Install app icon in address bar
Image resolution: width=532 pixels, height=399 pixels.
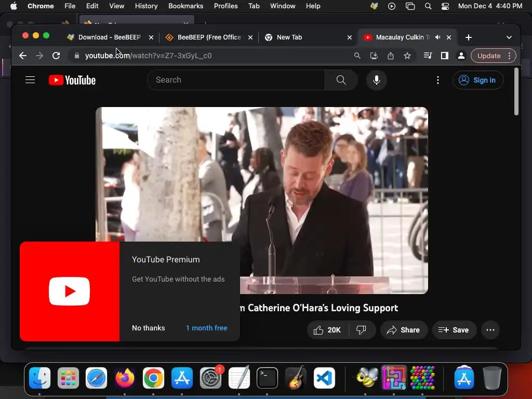pos(374,56)
